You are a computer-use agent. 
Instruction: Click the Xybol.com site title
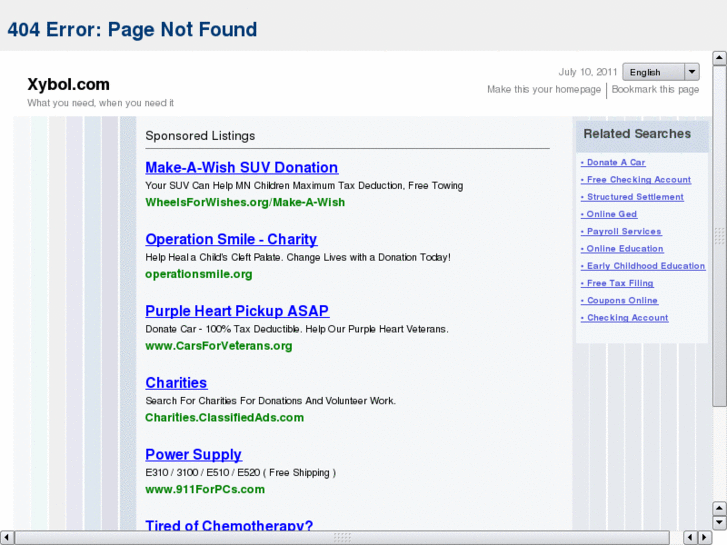68,84
